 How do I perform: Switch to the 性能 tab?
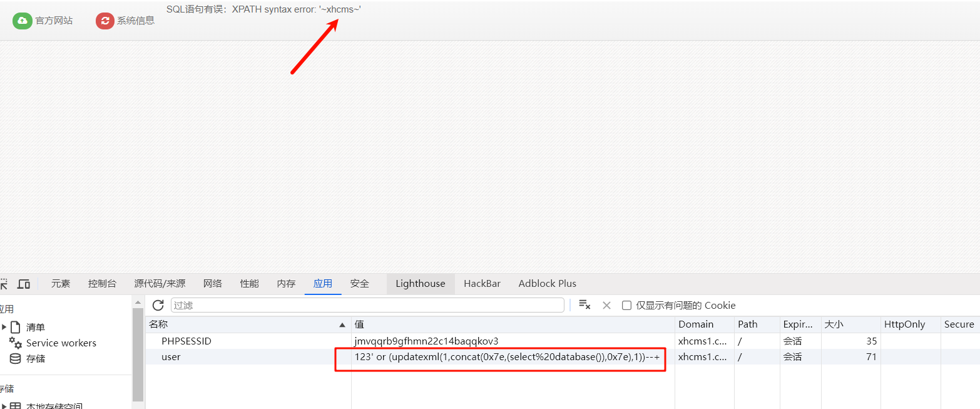(249, 284)
